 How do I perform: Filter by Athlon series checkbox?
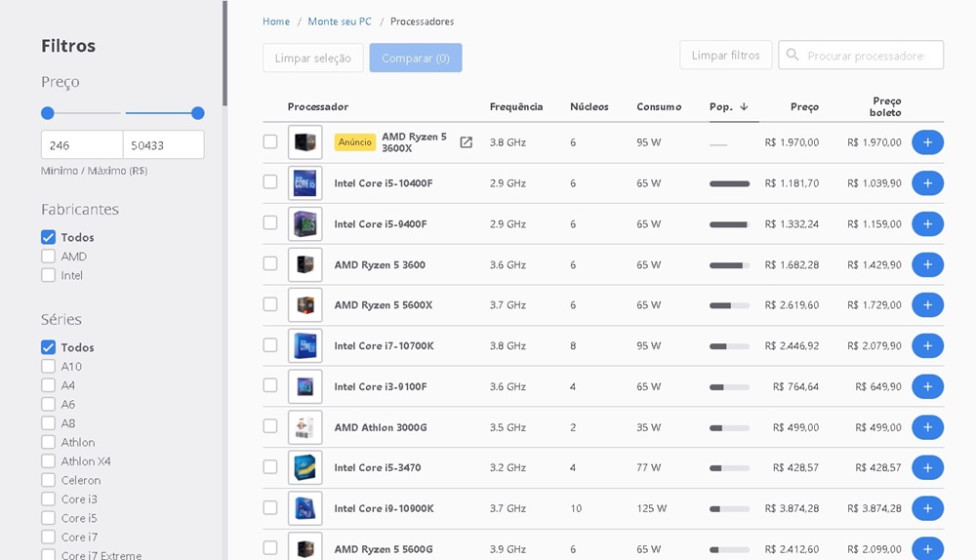tap(48, 442)
